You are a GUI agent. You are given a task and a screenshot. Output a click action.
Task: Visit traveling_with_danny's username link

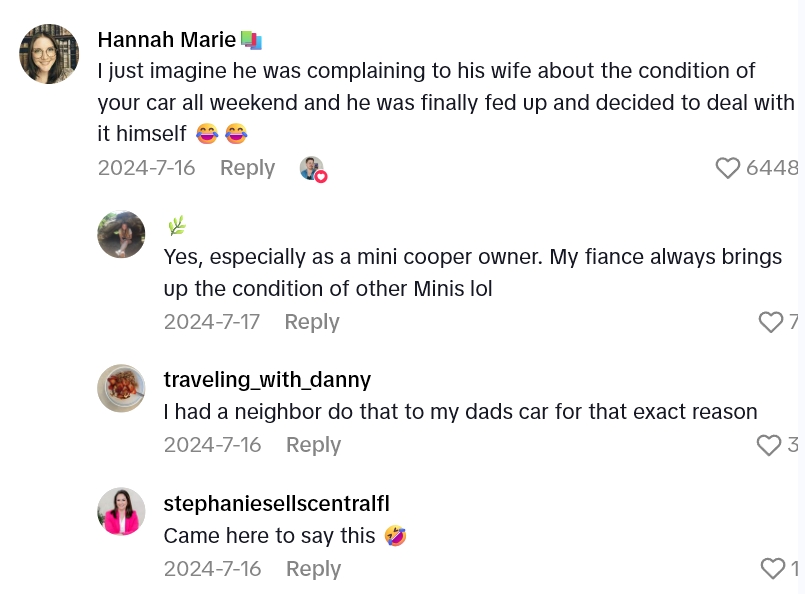267,380
